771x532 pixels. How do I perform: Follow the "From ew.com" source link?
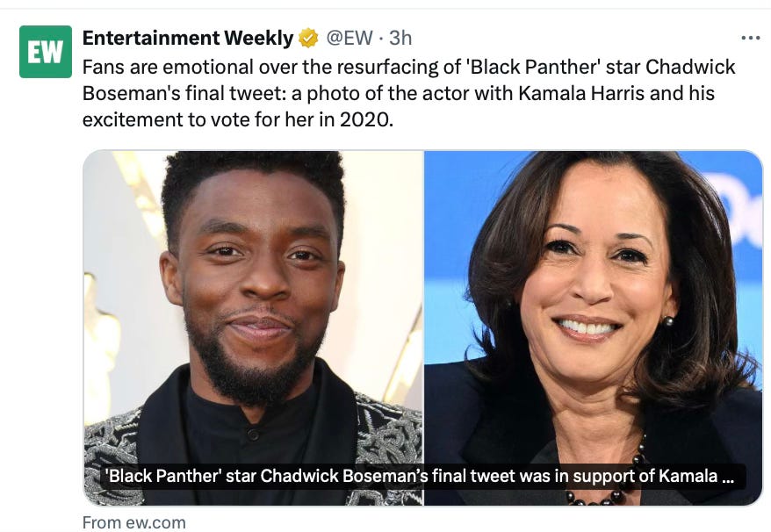click(133, 522)
